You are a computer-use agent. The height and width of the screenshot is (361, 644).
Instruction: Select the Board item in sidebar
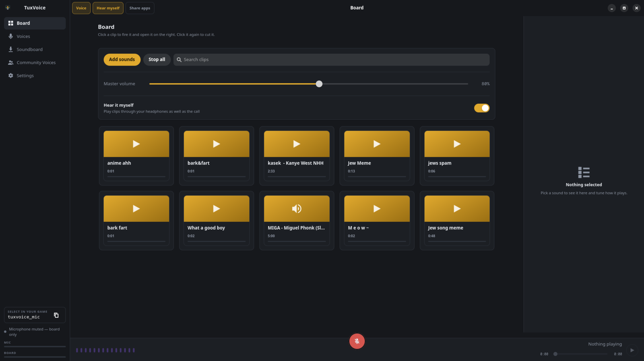[35, 23]
